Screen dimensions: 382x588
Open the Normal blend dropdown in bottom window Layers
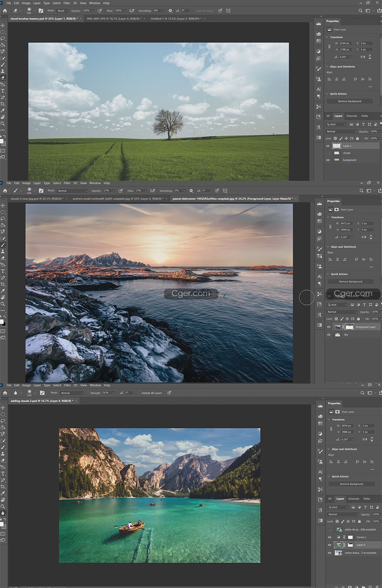click(344, 514)
